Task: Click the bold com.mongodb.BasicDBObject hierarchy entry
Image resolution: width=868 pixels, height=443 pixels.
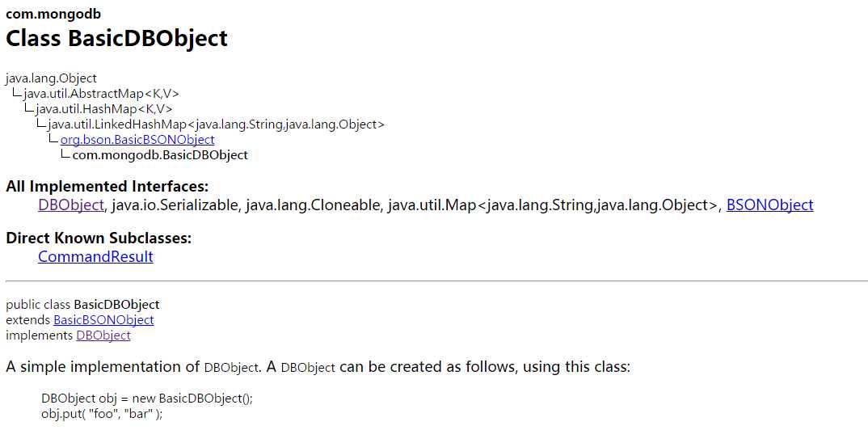Action: (160, 155)
